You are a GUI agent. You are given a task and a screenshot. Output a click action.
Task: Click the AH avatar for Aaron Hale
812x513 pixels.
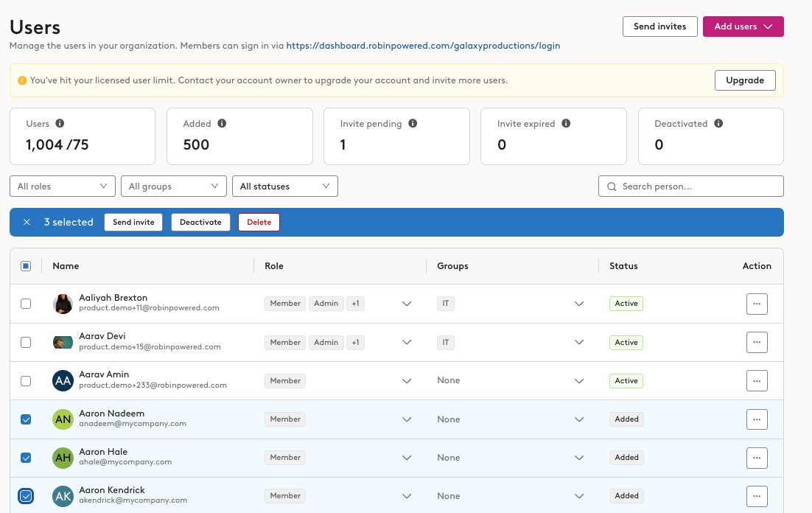pyautogui.click(x=63, y=458)
